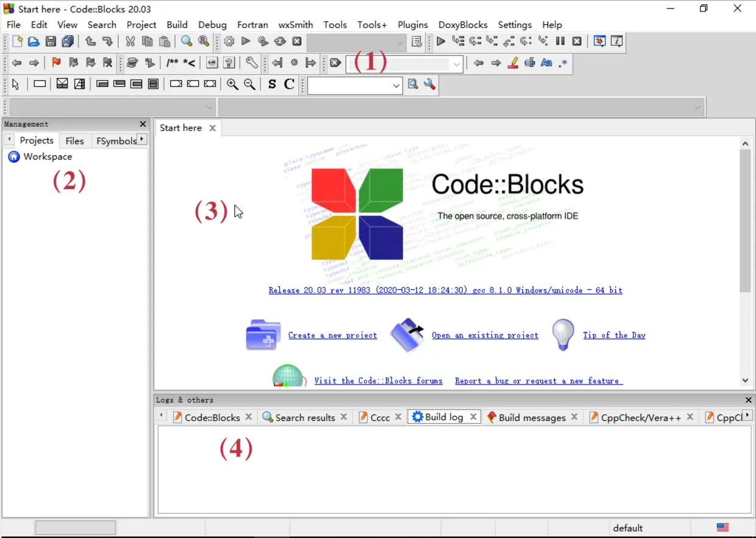The width and height of the screenshot is (756, 538).
Task: Toggle the selected text search icon
Action: point(530,63)
